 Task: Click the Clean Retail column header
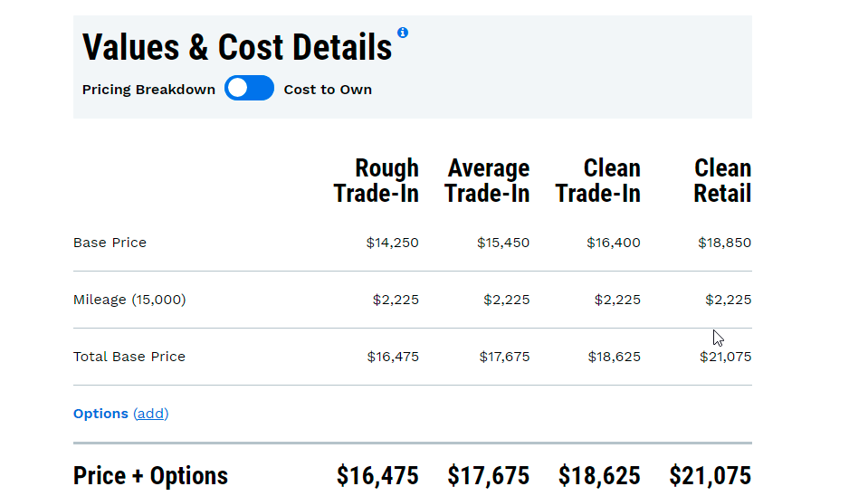tap(722, 181)
